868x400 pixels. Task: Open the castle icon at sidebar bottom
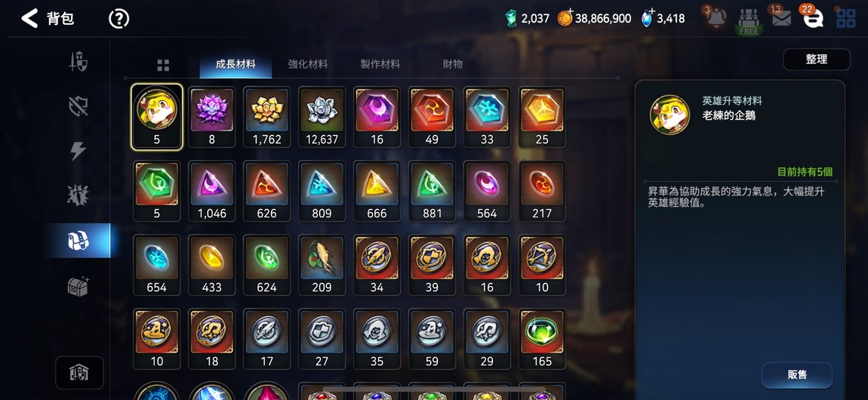coord(79,373)
